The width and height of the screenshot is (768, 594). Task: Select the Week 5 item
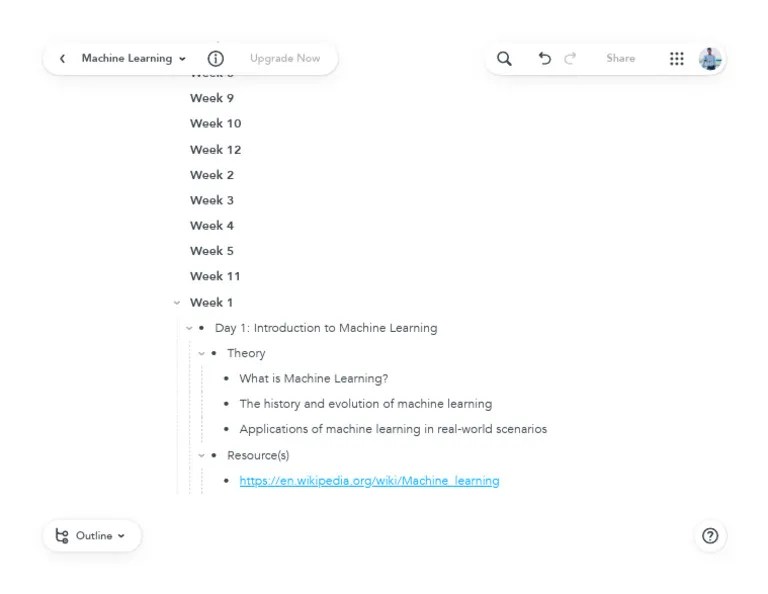pyautogui.click(x=212, y=251)
